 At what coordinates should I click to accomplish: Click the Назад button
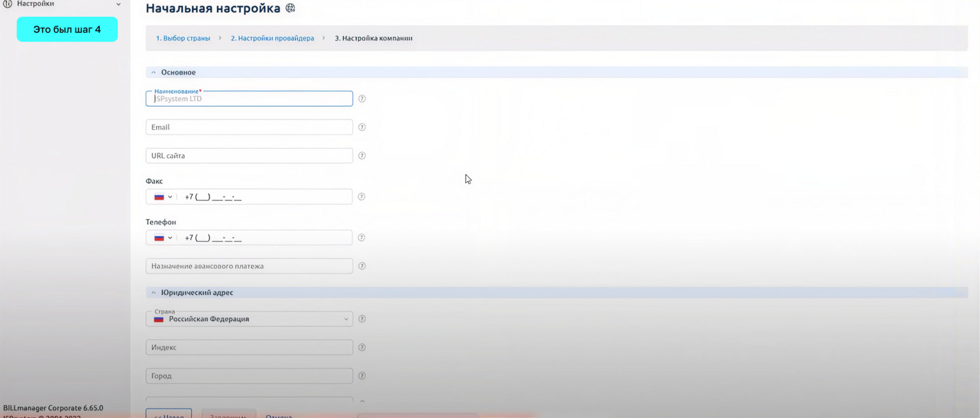pyautogui.click(x=169, y=413)
